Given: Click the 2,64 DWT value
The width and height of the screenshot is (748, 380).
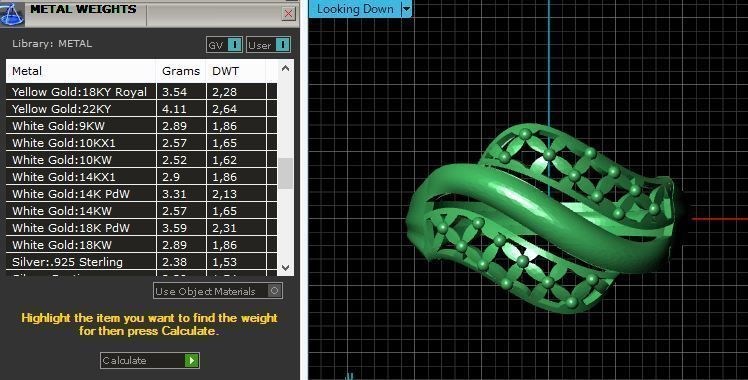Looking at the screenshot, I should click(225, 109).
